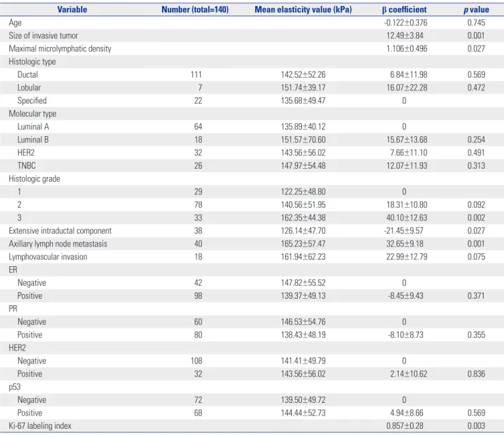This screenshot has height=435, width=504.
Task: Select the elasticity value '147.97±54.48'
Action: tap(303, 165)
